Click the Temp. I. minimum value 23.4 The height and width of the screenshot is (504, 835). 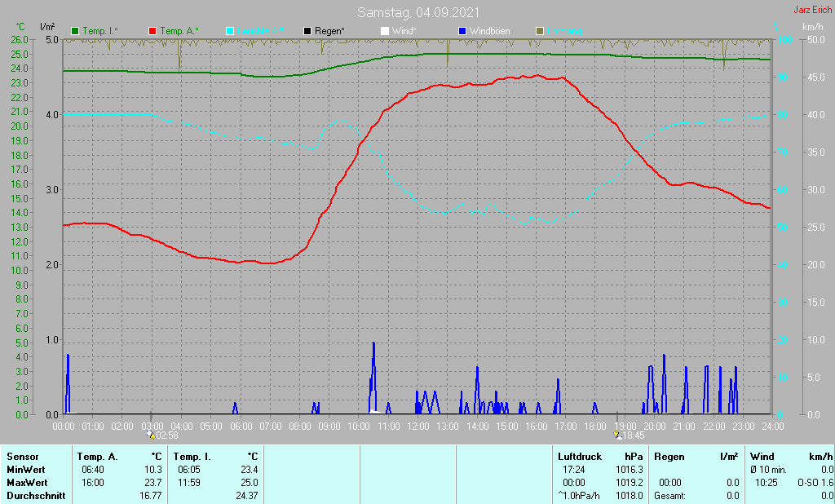(249, 470)
